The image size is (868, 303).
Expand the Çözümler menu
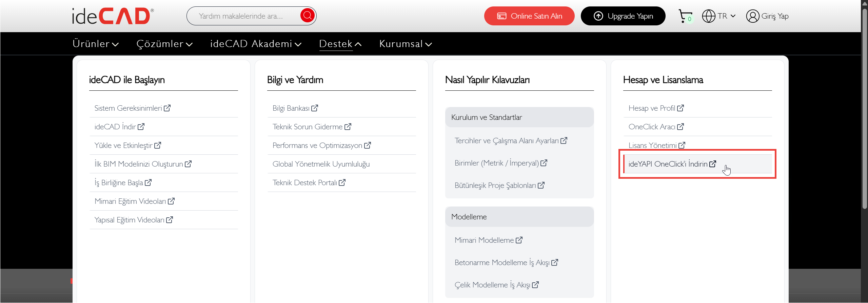164,44
